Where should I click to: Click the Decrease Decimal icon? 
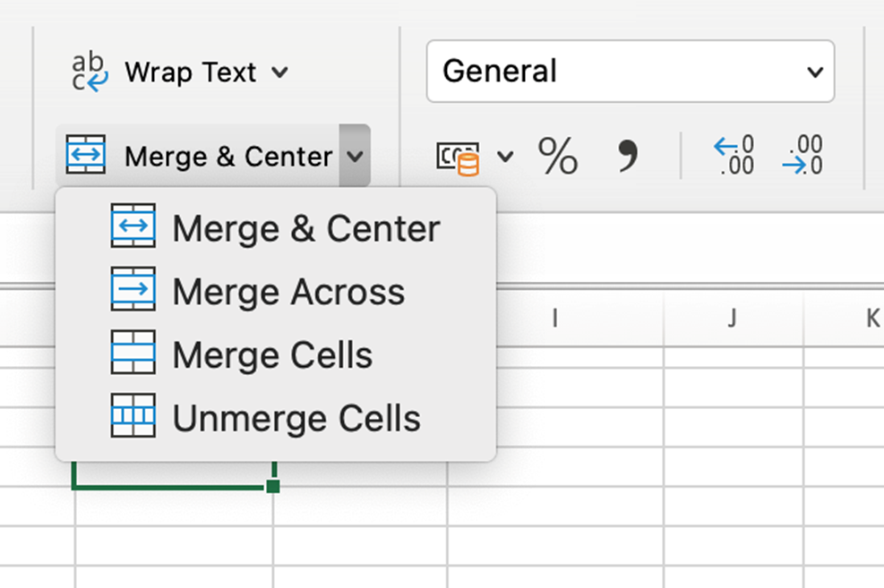802,154
